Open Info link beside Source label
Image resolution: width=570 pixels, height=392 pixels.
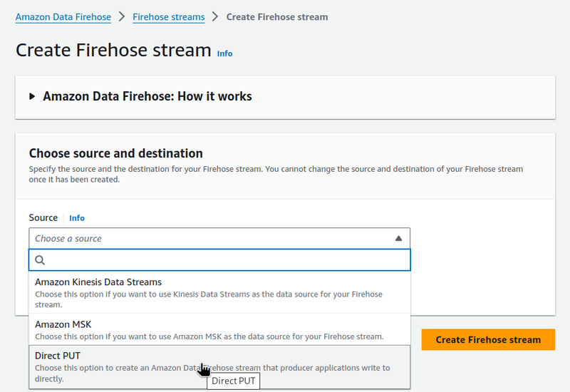77,218
